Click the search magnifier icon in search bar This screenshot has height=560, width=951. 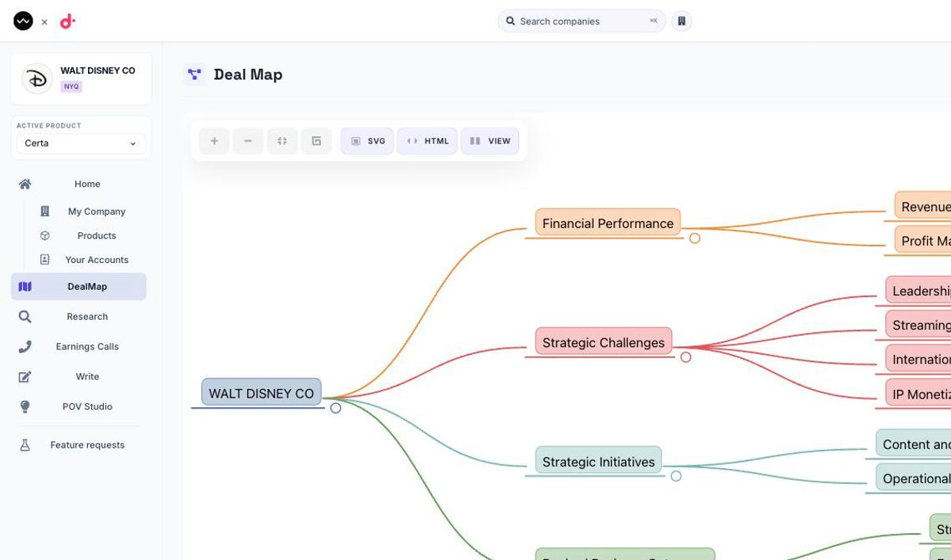[x=510, y=21]
